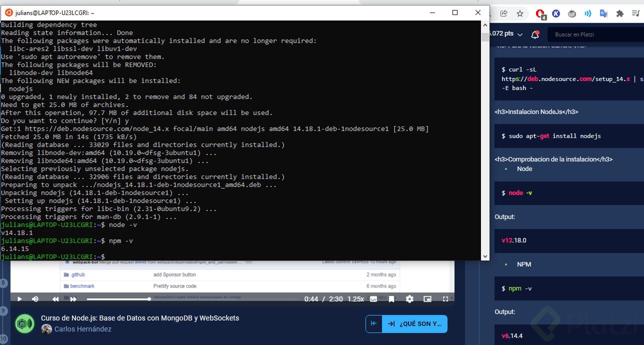
Task: Open the blue sound waves extension icon
Action: pos(588,13)
